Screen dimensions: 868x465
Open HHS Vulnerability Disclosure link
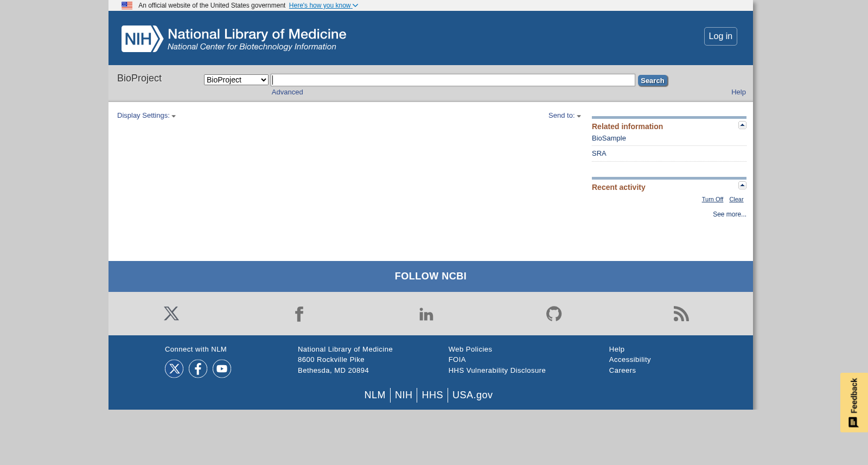497,371
